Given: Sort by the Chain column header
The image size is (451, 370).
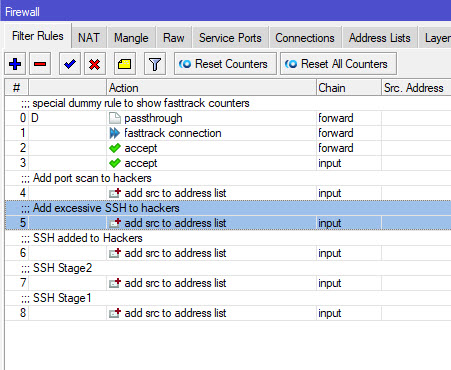Looking at the screenshot, I should [348, 88].
